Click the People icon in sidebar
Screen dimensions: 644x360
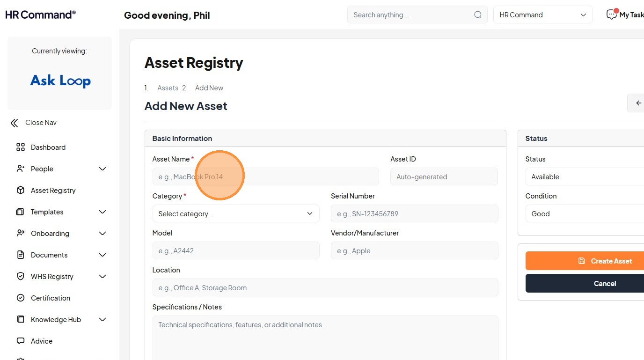20,169
